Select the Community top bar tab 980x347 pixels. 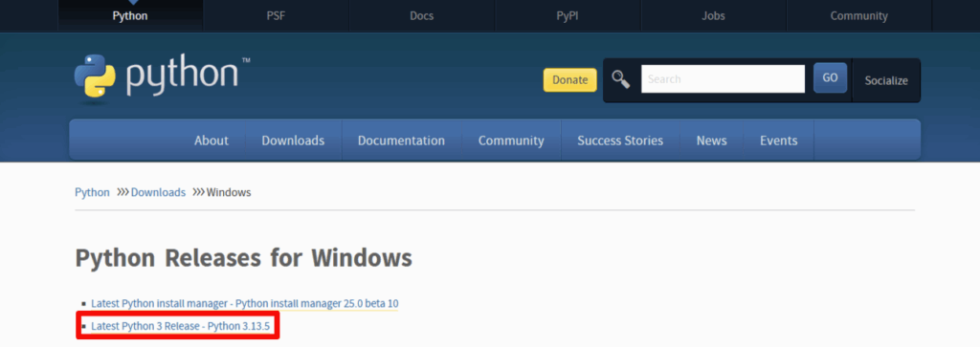(858, 16)
